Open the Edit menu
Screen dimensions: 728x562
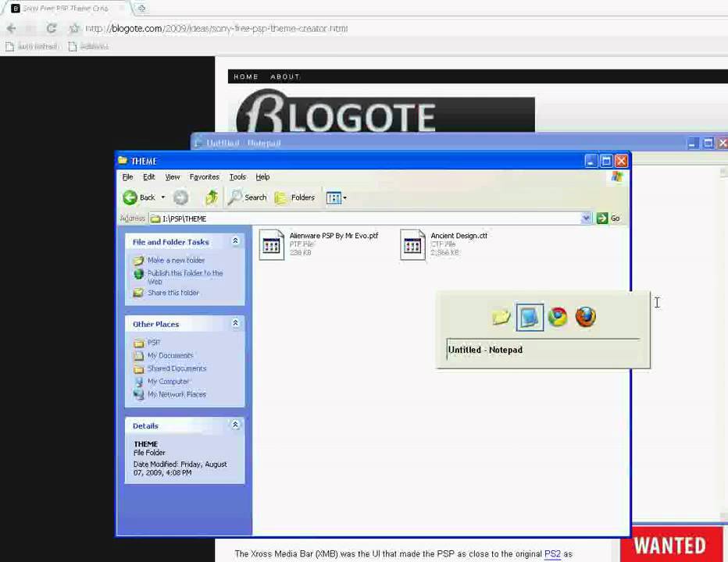pos(149,177)
